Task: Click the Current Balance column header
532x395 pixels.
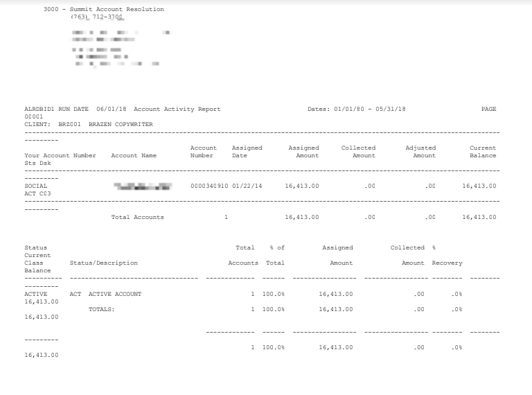Action: [x=482, y=152]
